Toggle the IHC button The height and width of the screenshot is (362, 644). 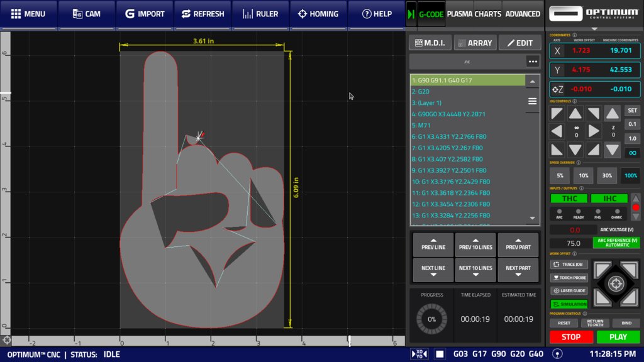pos(609,199)
